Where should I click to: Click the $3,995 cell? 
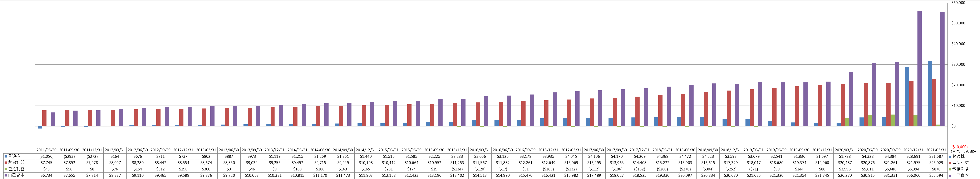tap(845, 169)
